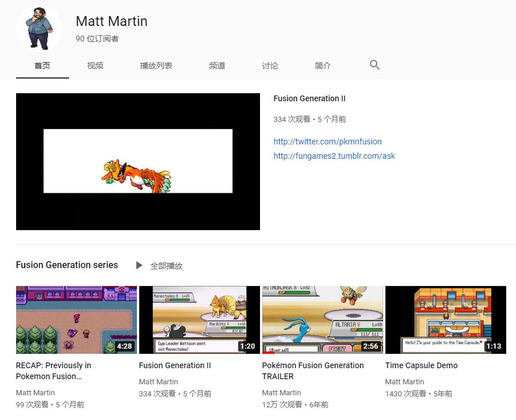
Task: Click the 12万 次观看 · 6年前 text
Action: (295, 404)
